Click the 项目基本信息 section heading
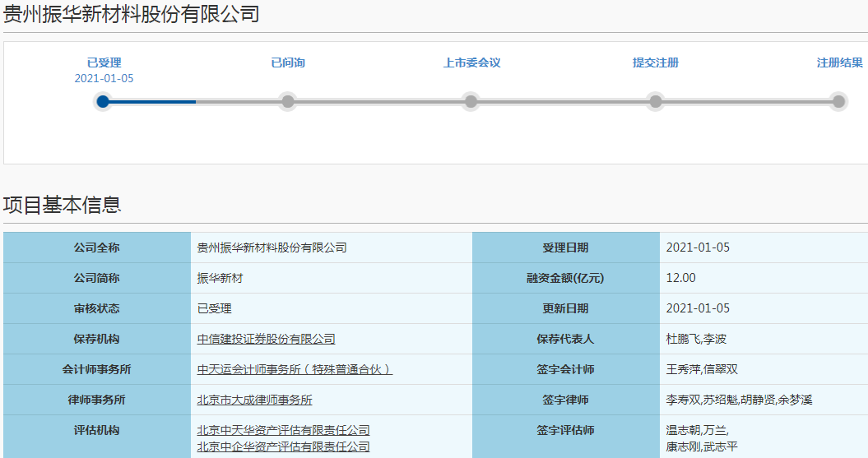The height and width of the screenshot is (458, 868). pyautogui.click(x=63, y=205)
